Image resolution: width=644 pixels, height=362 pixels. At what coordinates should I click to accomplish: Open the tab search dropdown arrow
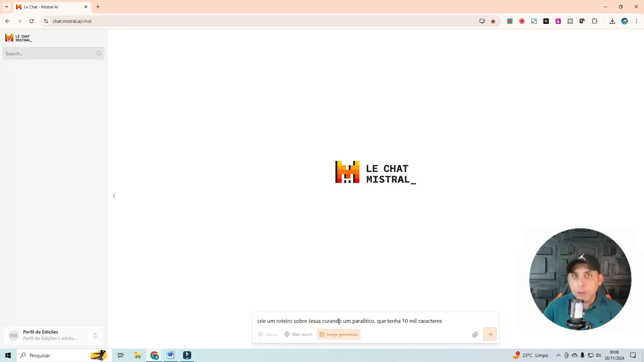tap(6, 7)
